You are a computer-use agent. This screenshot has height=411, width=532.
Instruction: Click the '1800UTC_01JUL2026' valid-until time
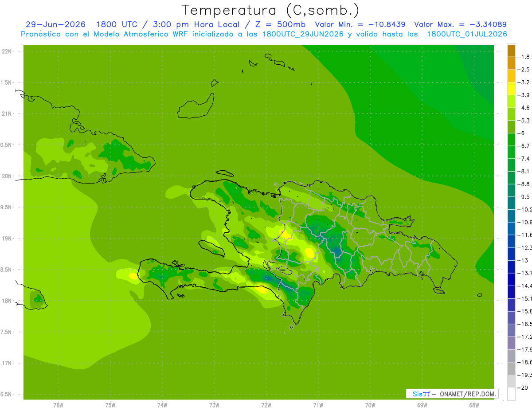coord(467,34)
